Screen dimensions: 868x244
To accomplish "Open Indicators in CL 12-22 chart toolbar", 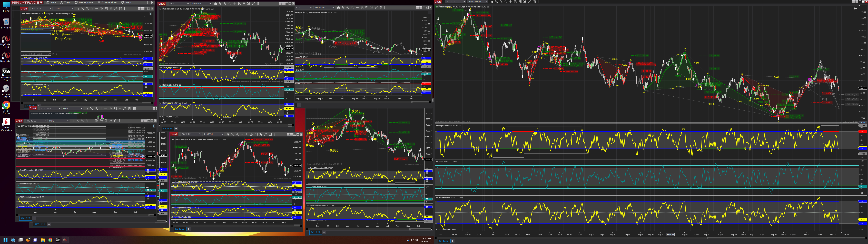I will [x=530, y=2].
